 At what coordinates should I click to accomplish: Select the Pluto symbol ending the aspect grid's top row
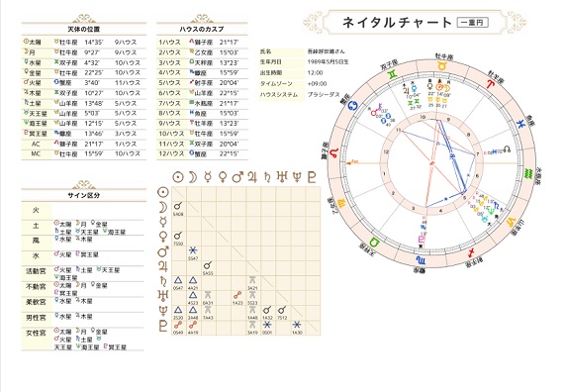tap(312, 177)
